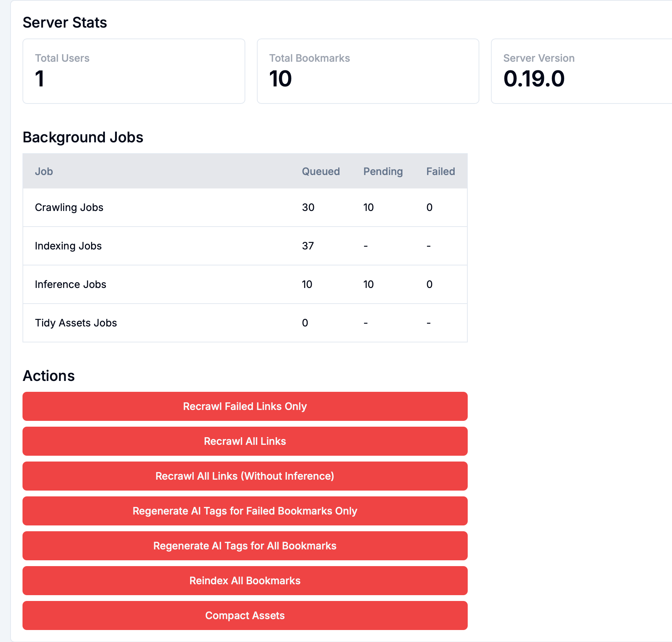Image resolution: width=672 pixels, height=642 pixels.
Task: Click the Failed column header
Action: 441,171
